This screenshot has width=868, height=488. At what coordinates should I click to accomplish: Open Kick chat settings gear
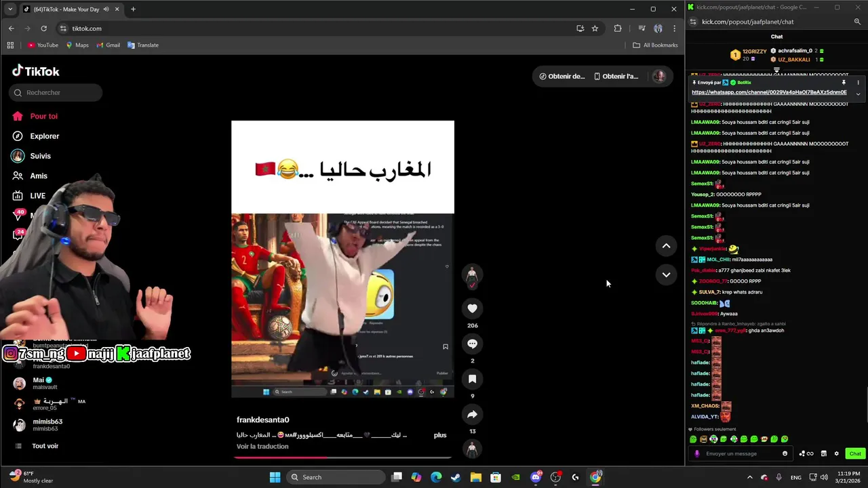(x=836, y=453)
